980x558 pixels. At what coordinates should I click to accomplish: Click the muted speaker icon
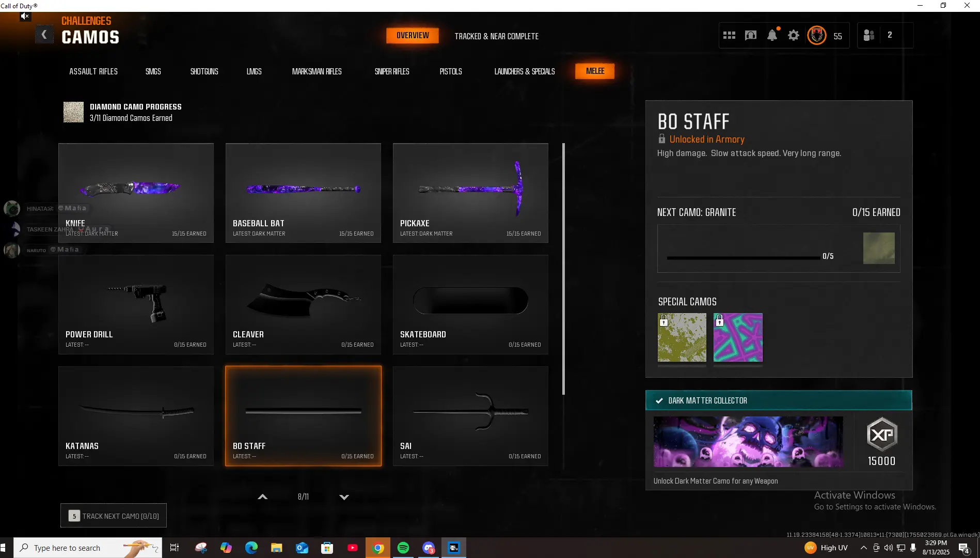pyautogui.click(x=25, y=17)
